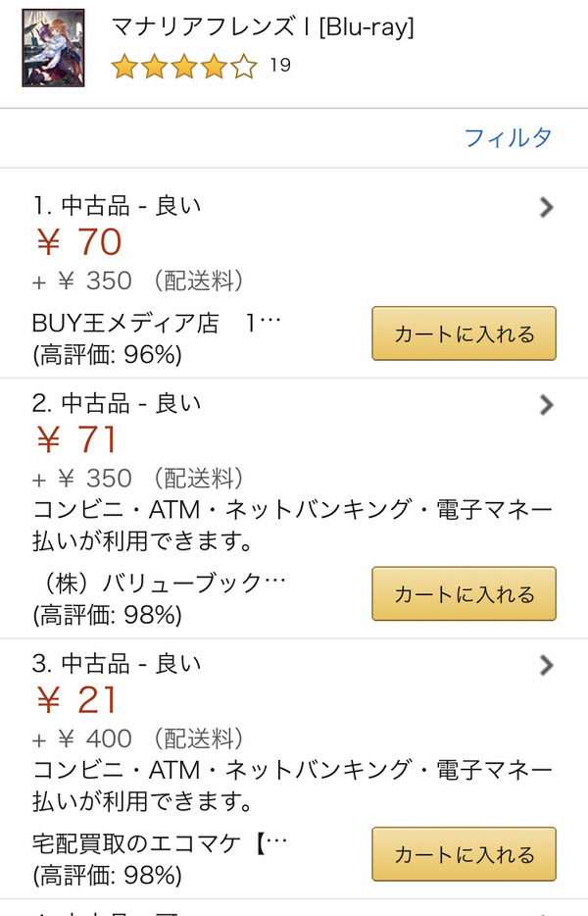Open the 19 reviews count
Image resolution: width=588 pixels, height=916 pixels.
[x=280, y=65]
